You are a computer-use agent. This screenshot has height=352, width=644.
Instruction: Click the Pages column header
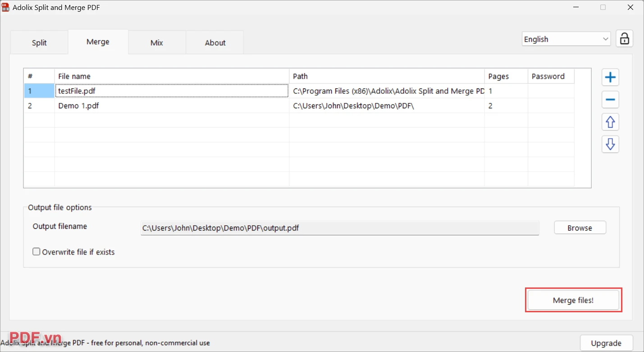point(506,76)
